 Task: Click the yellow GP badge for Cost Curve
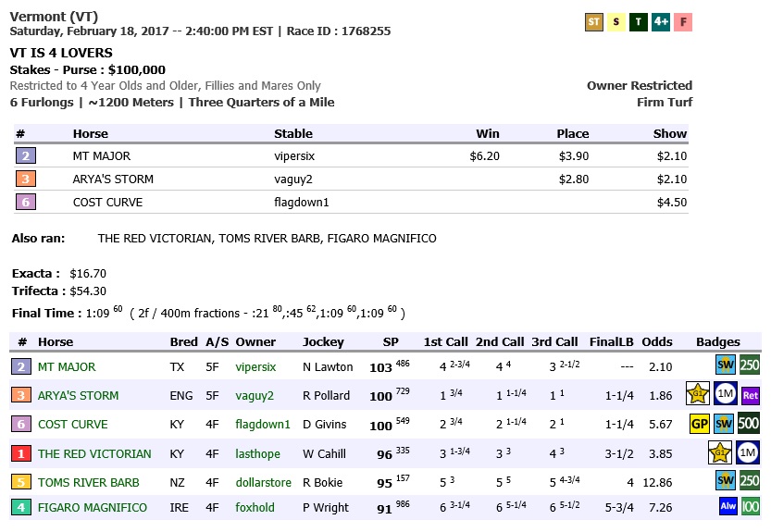tap(700, 425)
